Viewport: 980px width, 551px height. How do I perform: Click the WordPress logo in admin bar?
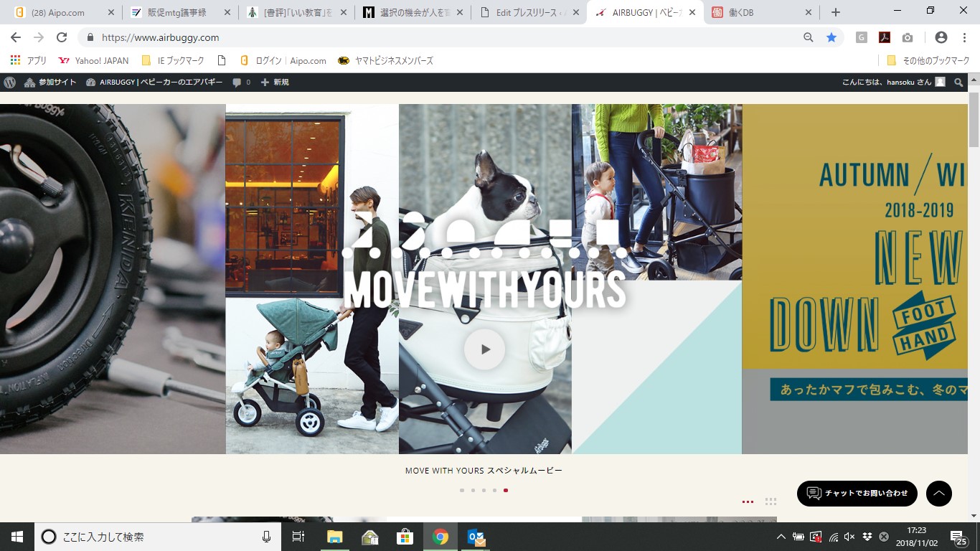tap(9, 83)
